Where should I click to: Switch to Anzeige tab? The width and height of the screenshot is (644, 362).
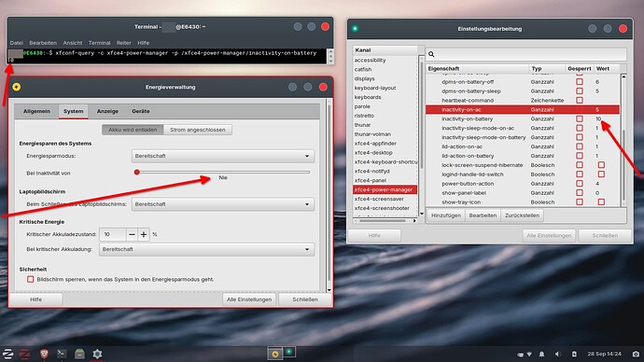pyautogui.click(x=107, y=111)
